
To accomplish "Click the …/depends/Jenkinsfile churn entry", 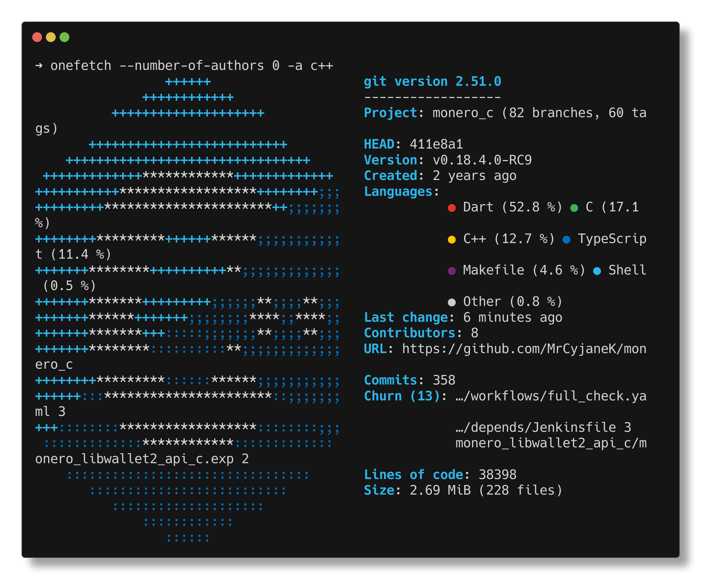I will click(536, 427).
